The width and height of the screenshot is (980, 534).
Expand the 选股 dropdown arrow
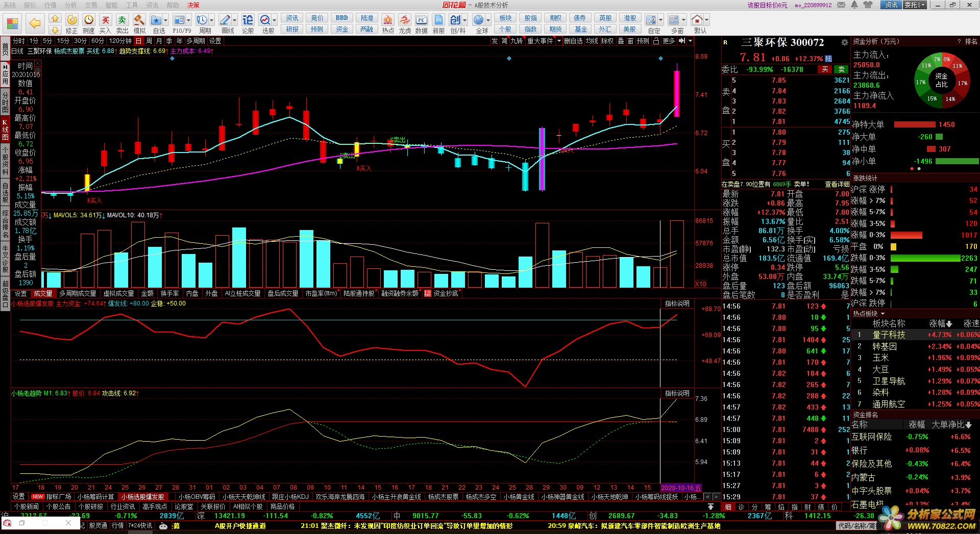275,20
